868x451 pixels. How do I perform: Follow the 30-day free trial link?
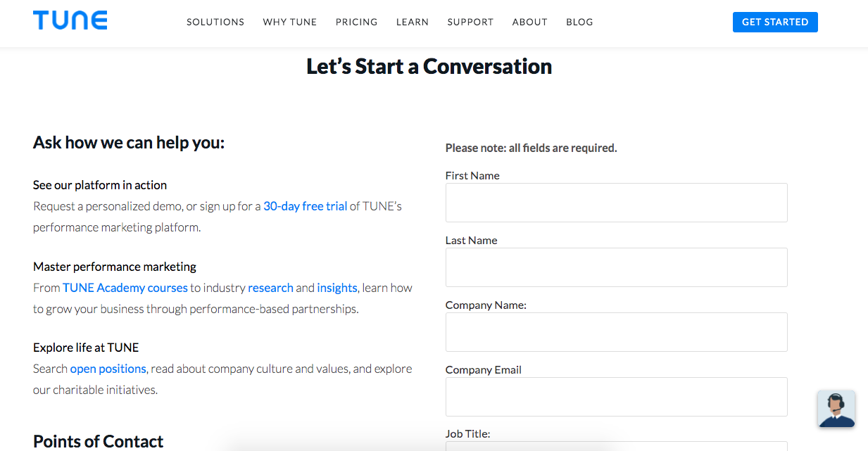pyautogui.click(x=305, y=206)
